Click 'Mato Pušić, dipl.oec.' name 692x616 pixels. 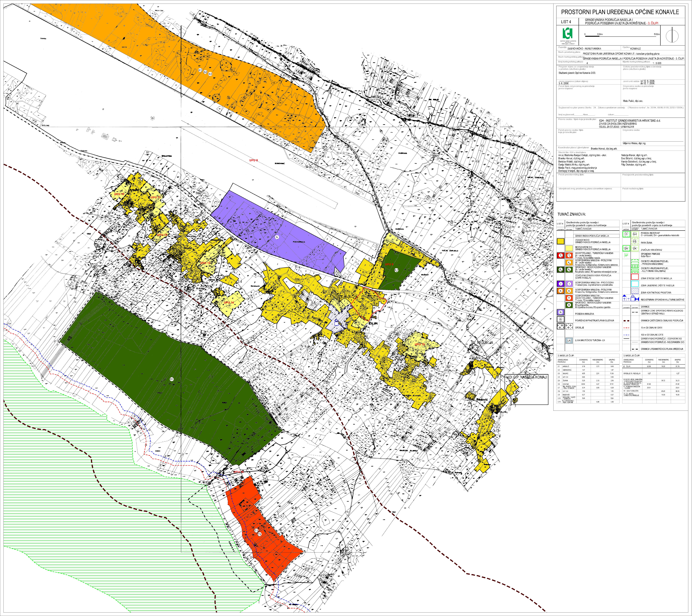[x=633, y=101]
